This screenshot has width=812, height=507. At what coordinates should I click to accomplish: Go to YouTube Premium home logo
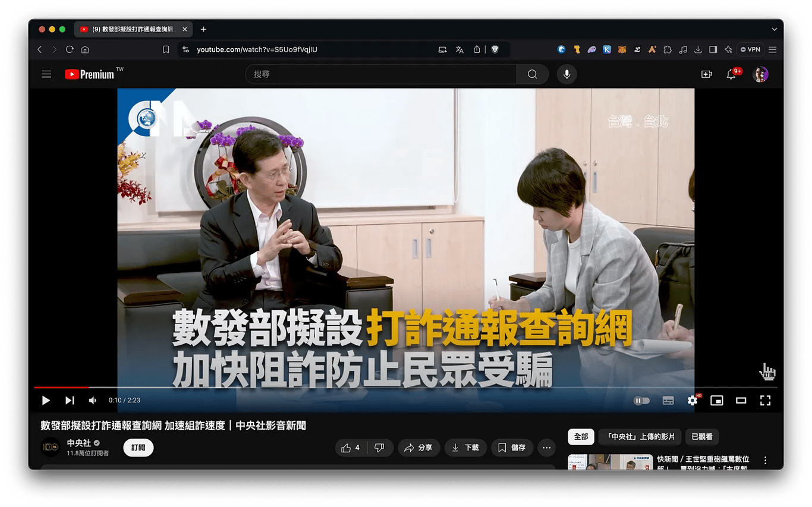tap(90, 74)
